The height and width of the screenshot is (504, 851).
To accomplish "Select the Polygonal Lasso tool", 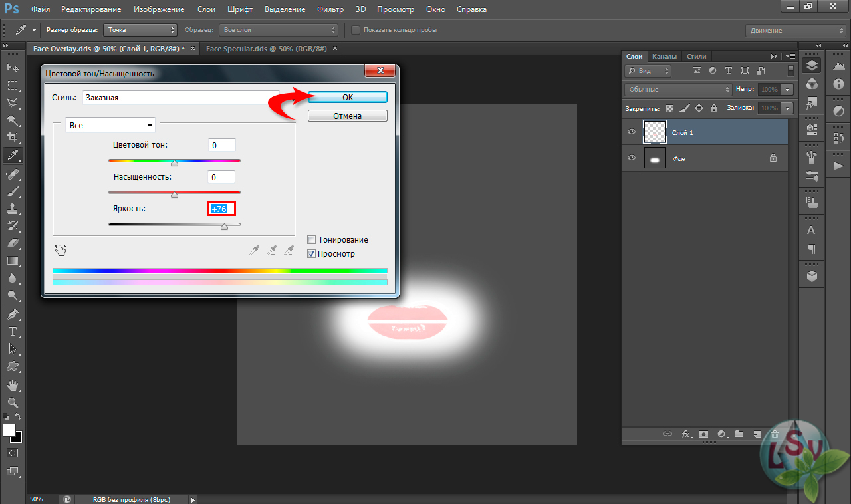I will 13,103.
